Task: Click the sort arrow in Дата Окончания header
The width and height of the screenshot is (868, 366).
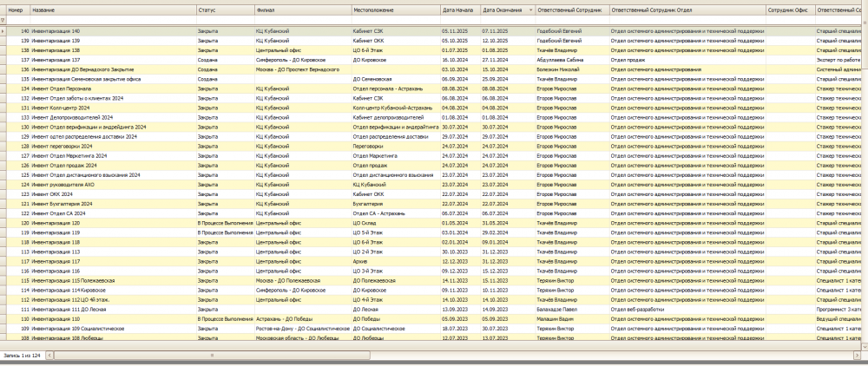Action: click(x=531, y=10)
